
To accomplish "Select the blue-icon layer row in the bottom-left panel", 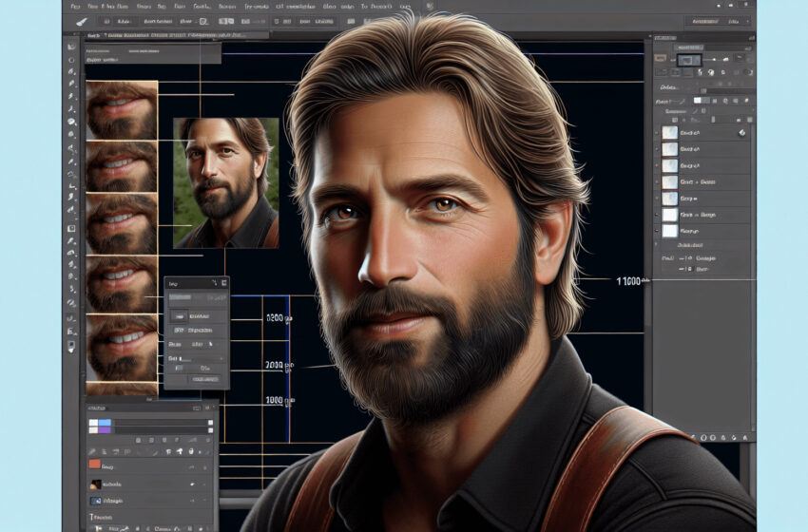I will 149,501.
